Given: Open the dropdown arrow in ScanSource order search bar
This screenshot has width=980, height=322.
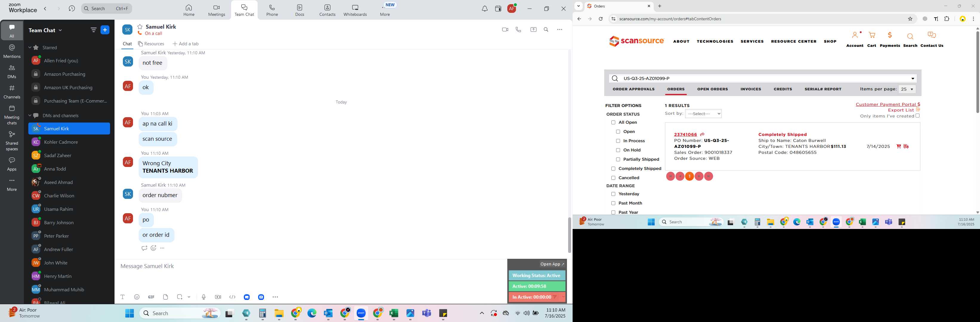Looking at the screenshot, I should click(913, 79).
